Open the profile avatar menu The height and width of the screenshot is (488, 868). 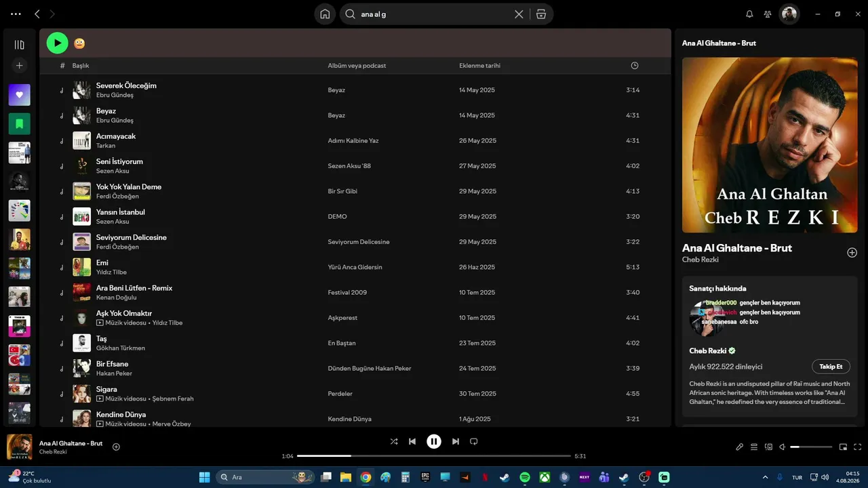789,14
